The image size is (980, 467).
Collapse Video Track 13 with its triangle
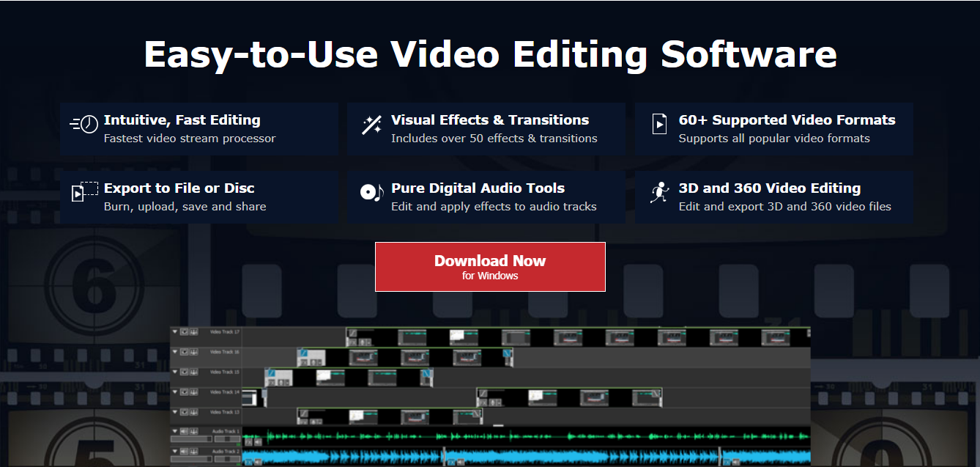click(174, 412)
